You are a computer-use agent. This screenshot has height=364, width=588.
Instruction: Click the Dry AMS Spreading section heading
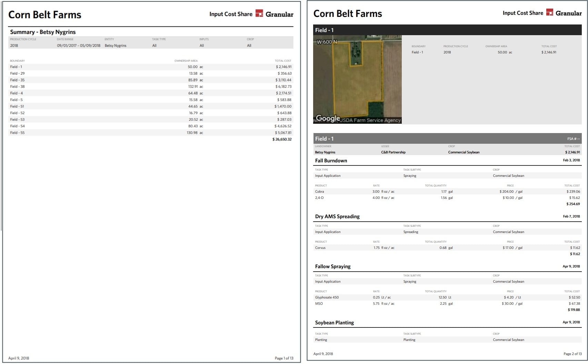(337, 216)
